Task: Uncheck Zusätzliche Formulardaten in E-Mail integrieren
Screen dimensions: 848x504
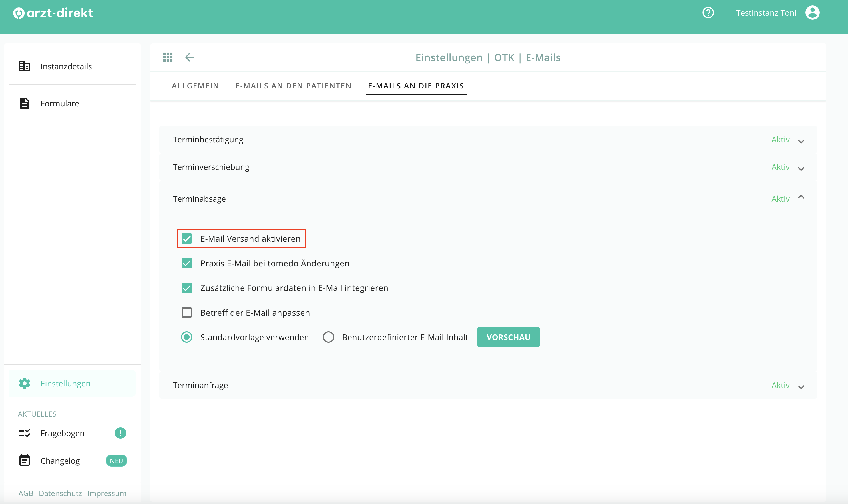Action: [x=186, y=288]
